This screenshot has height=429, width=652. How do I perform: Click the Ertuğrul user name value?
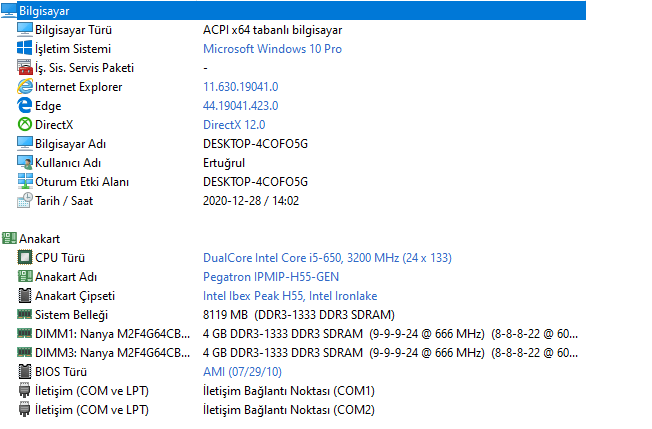pyautogui.click(x=224, y=163)
